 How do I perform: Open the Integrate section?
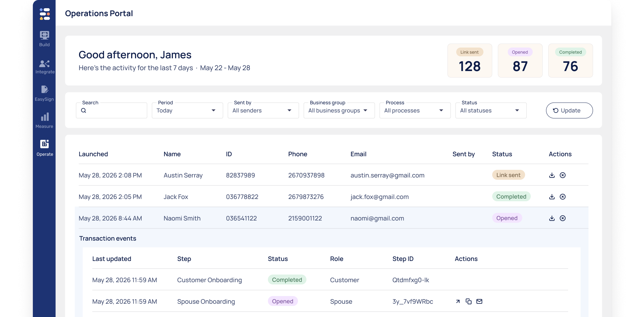[x=45, y=67]
